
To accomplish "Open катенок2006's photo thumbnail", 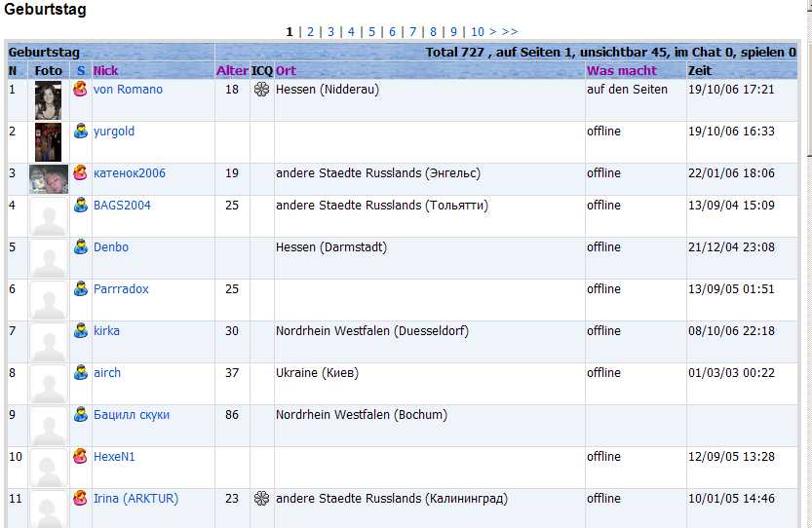I will click(48, 179).
